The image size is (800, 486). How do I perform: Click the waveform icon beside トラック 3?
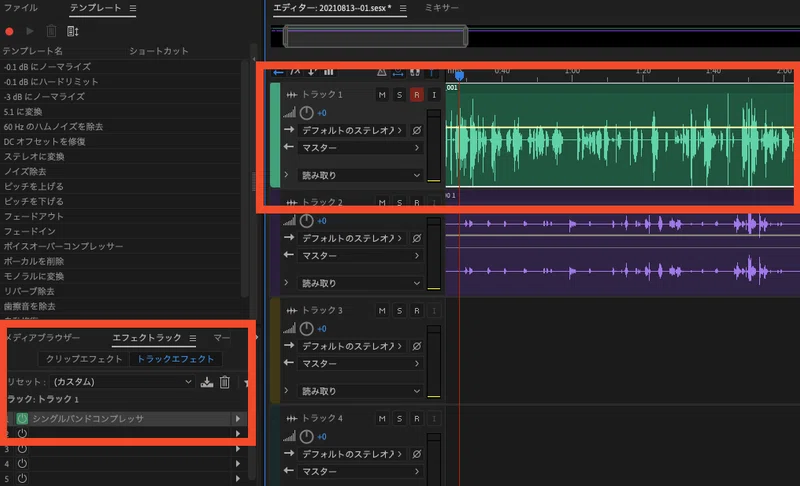click(x=291, y=311)
